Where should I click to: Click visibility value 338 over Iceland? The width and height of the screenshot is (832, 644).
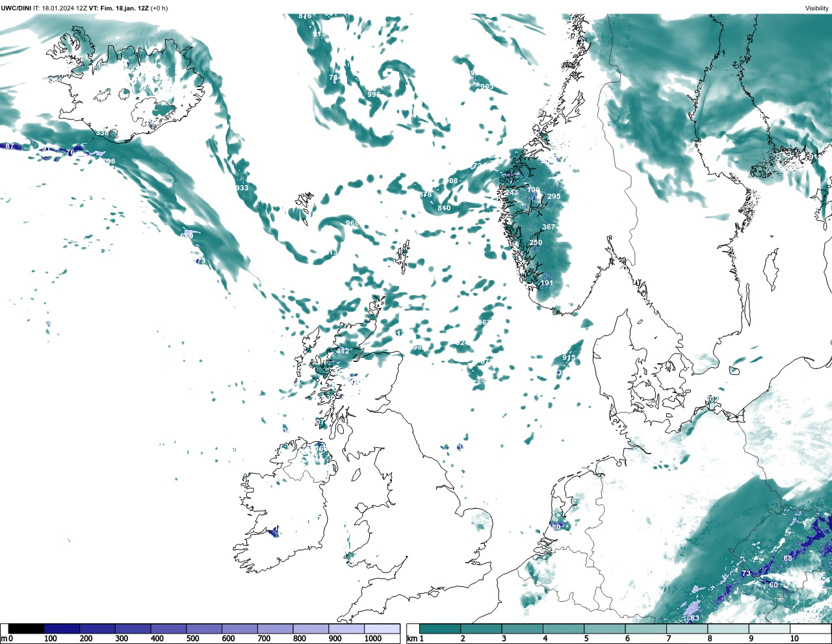103,133
